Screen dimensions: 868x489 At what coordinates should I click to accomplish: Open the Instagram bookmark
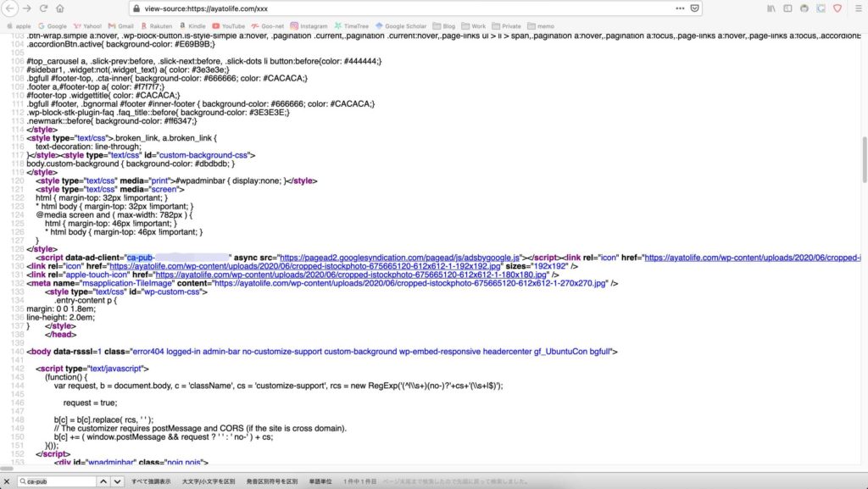coord(309,26)
